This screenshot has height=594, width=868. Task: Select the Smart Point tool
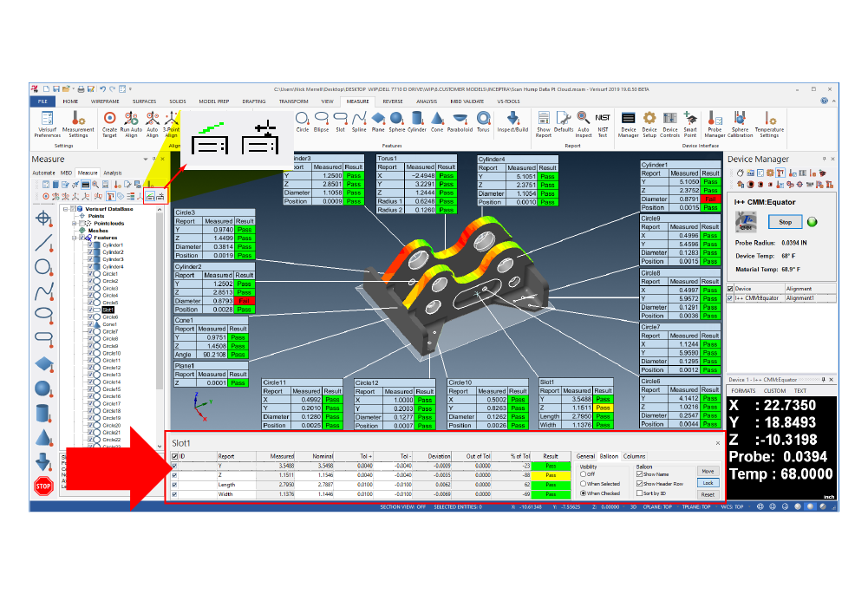click(x=690, y=124)
